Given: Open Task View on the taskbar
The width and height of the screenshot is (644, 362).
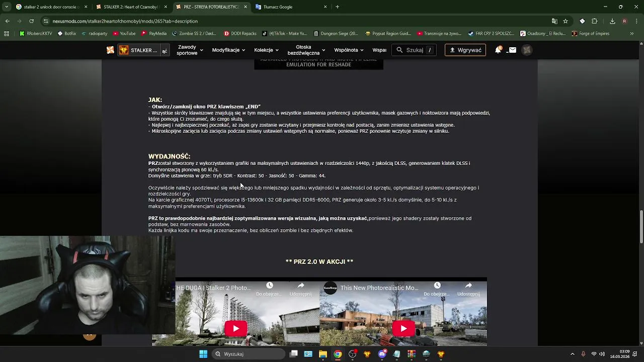Looking at the screenshot, I should click(x=294, y=354).
